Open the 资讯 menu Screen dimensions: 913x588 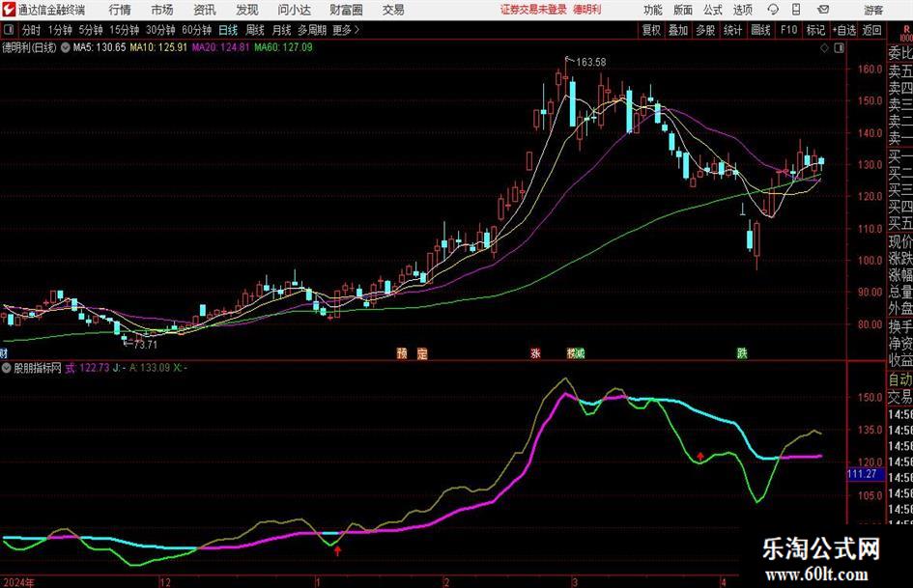coord(205,10)
